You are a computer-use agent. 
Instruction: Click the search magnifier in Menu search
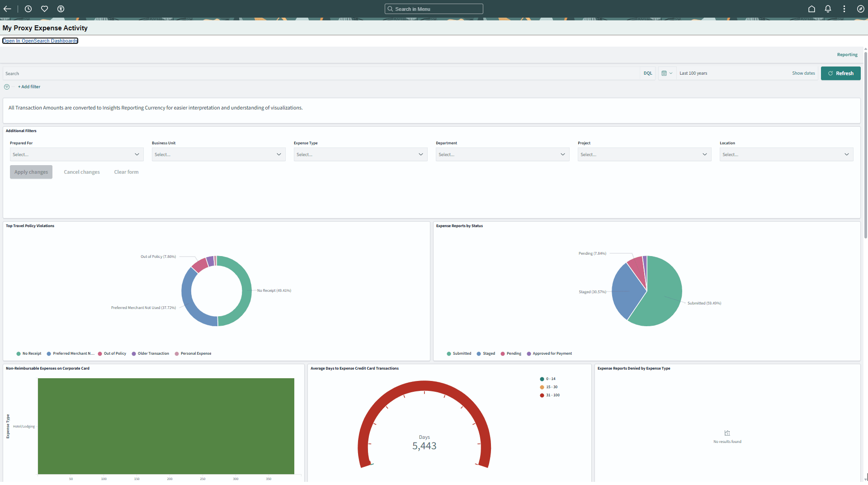pyautogui.click(x=390, y=9)
